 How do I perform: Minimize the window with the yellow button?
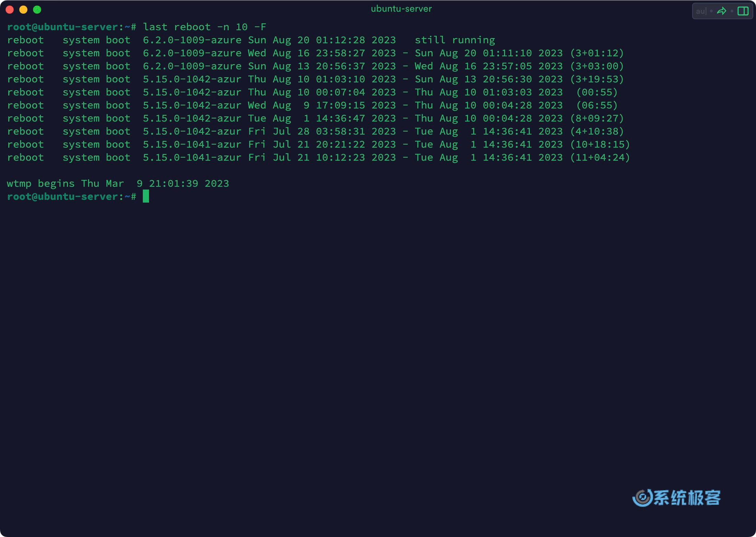tap(23, 10)
